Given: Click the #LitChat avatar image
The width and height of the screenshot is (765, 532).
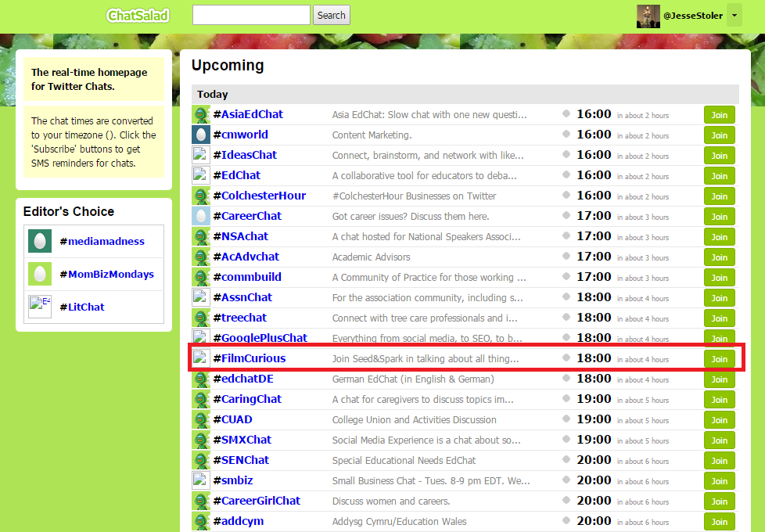Looking at the screenshot, I should (x=40, y=307).
